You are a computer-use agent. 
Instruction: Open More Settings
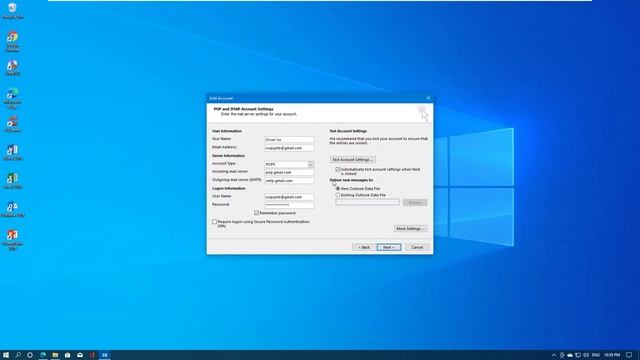coord(410,229)
